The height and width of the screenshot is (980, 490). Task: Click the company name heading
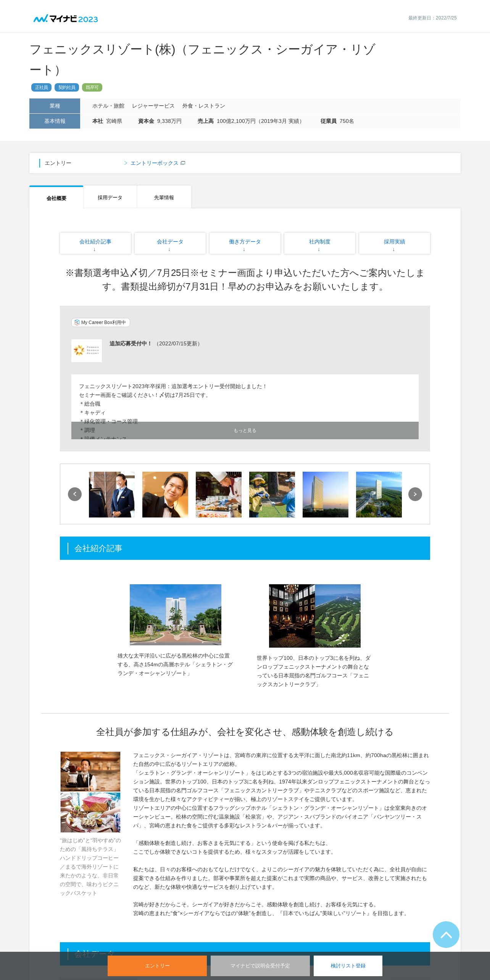pos(203,60)
